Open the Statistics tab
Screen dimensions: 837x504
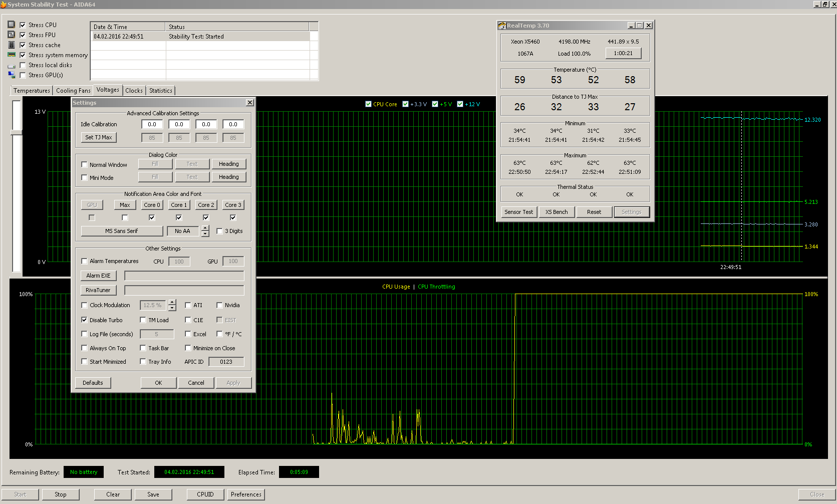point(160,91)
